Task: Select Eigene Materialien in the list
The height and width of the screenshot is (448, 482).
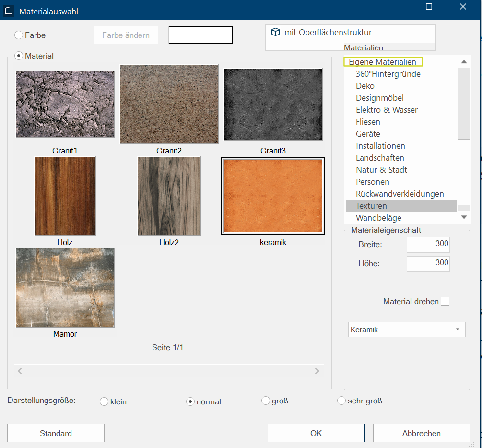Action: tap(382, 62)
